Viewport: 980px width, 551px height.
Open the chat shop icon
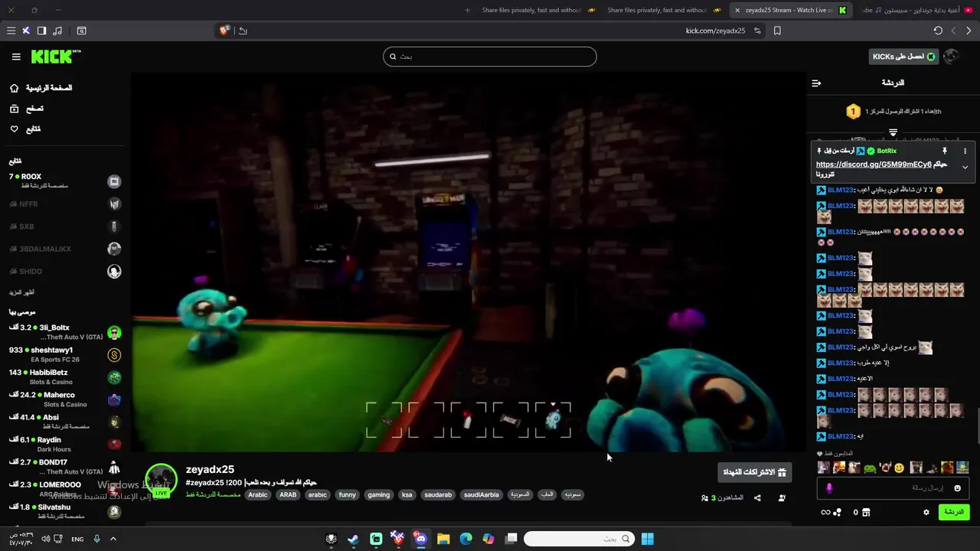point(867,512)
